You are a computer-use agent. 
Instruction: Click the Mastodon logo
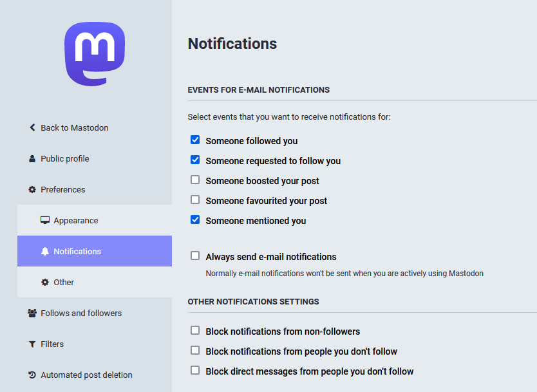pos(95,54)
